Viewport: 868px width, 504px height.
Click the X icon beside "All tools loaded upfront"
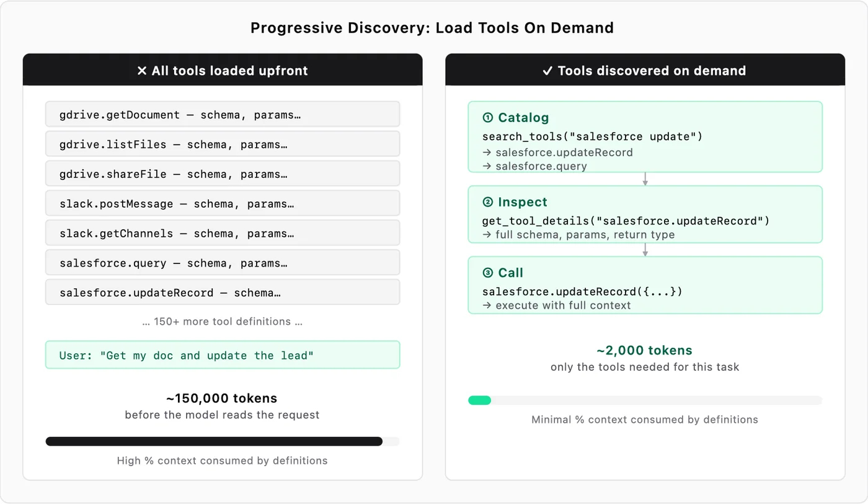tap(142, 71)
